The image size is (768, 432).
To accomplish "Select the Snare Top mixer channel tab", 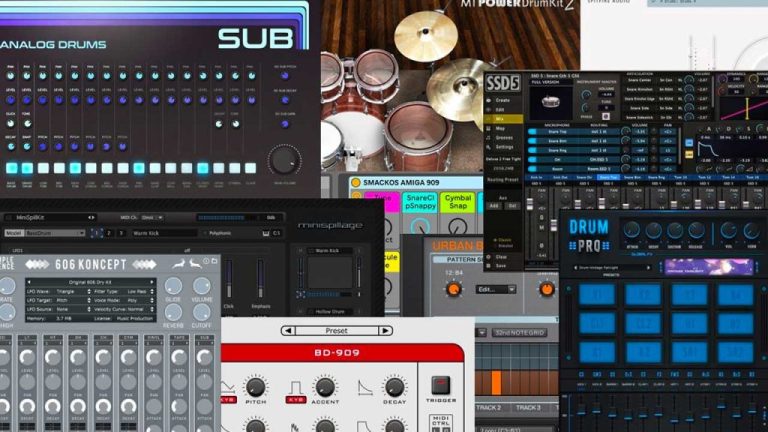I will pyautogui.click(x=608, y=177).
